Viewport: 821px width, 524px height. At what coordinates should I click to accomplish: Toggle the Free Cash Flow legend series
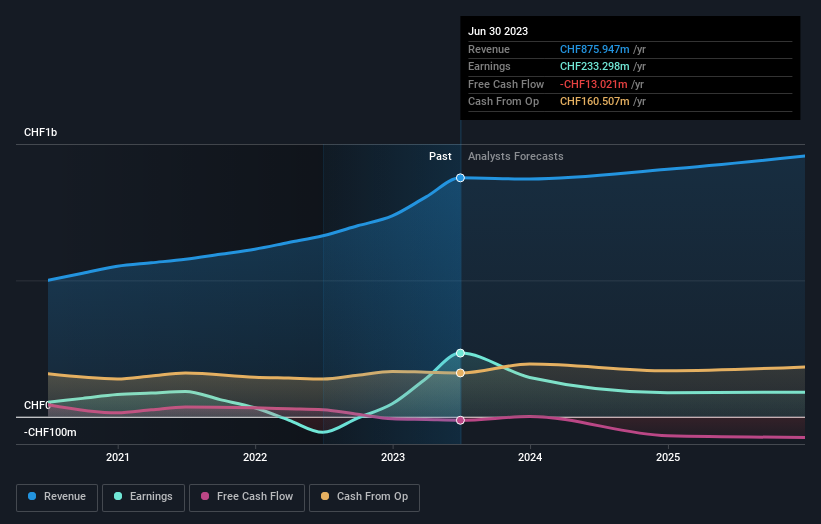click(x=247, y=497)
